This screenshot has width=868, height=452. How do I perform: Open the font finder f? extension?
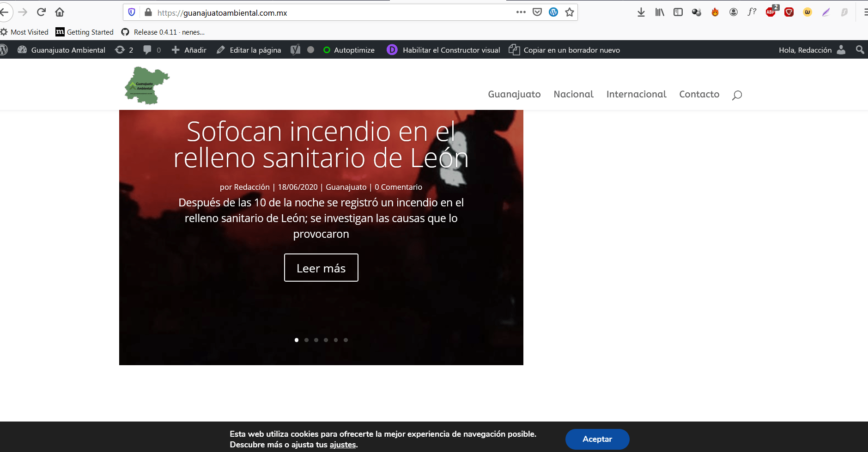point(752,12)
